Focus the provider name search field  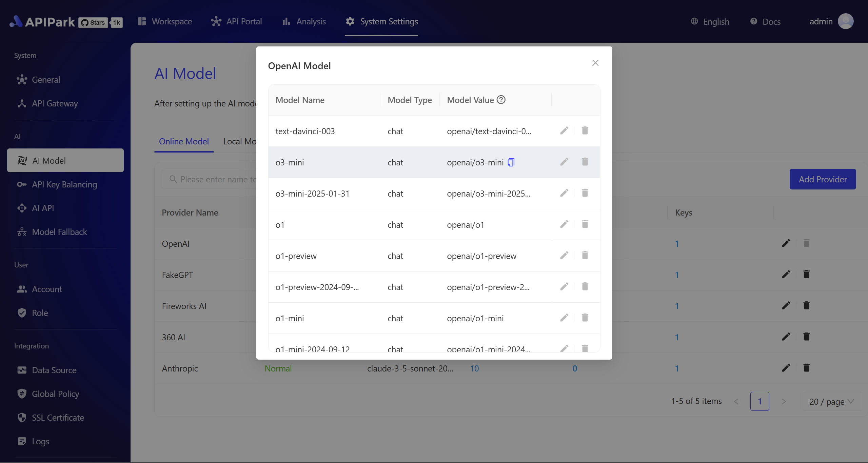(209, 179)
